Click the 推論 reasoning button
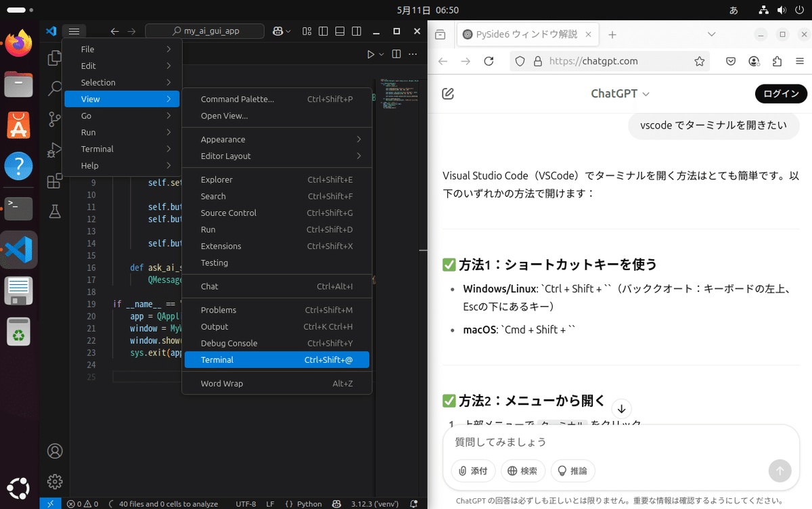Screen dimensions: 812x509 pyautogui.click(x=572, y=470)
